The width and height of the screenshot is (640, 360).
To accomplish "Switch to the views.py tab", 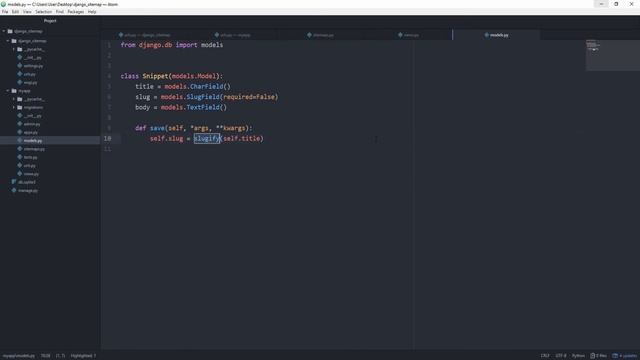I will [x=409, y=35].
